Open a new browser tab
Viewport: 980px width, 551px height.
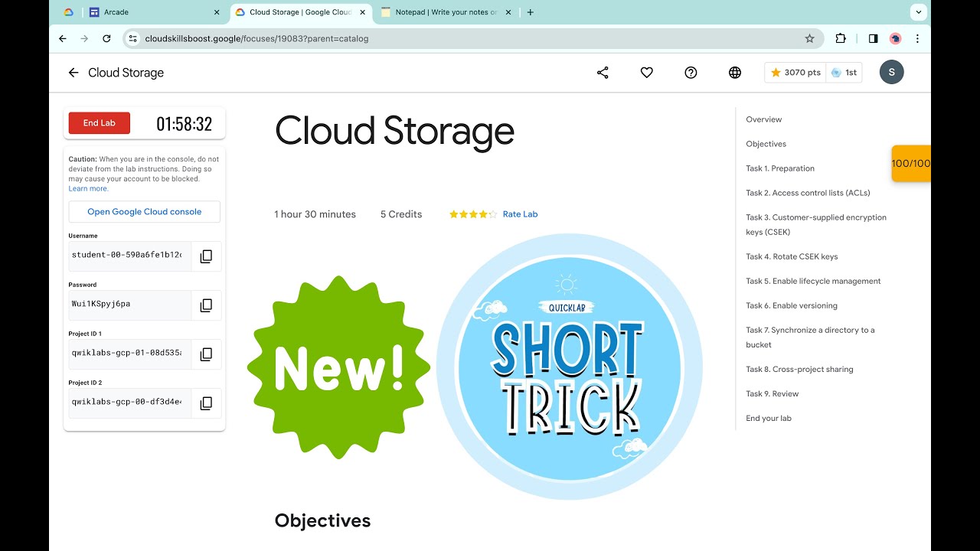[531, 12]
